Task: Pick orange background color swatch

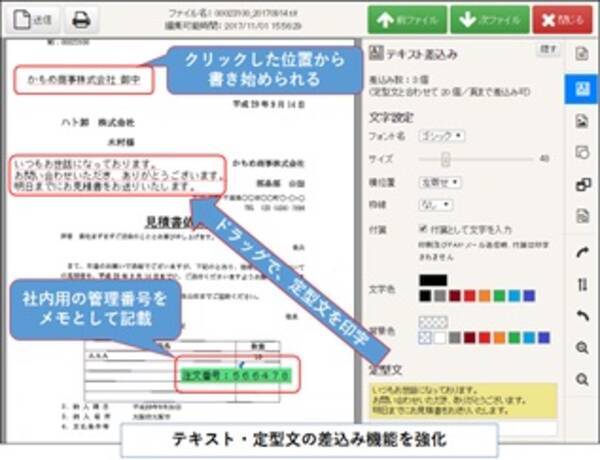Action: [x=499, y=338]
